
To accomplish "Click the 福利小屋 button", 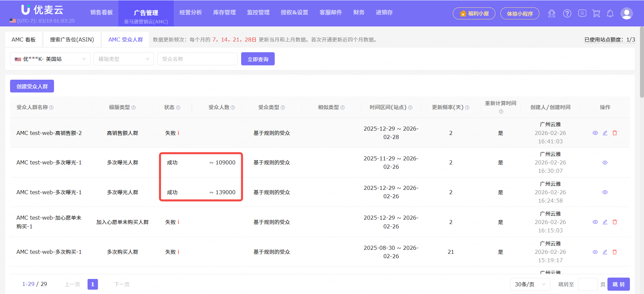I will (474, 13).
